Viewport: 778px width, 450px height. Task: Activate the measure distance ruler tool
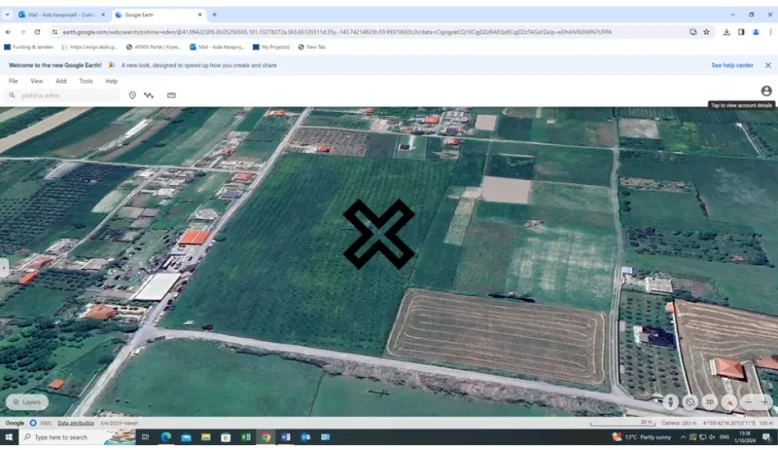[171, 95]
